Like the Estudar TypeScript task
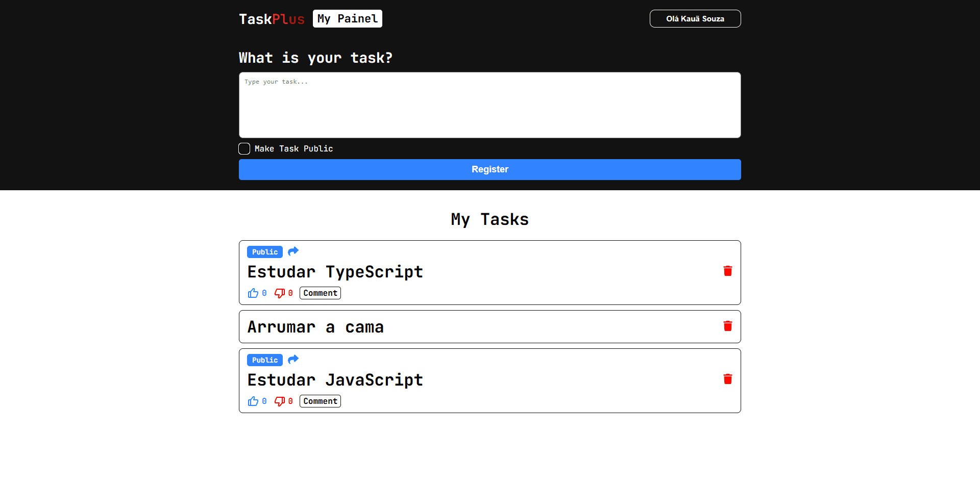Image resolution: width=980 pixels, height=485 pixels. pos(253,293)
